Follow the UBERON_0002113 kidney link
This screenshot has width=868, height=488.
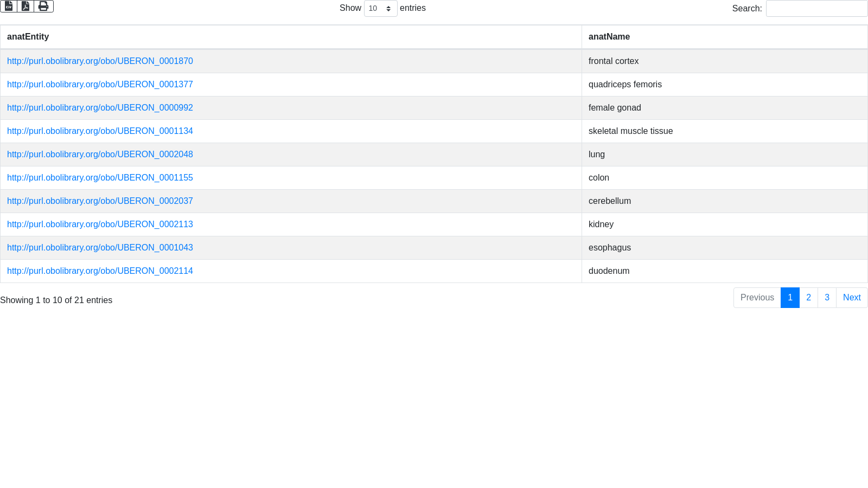click(100, 224)
